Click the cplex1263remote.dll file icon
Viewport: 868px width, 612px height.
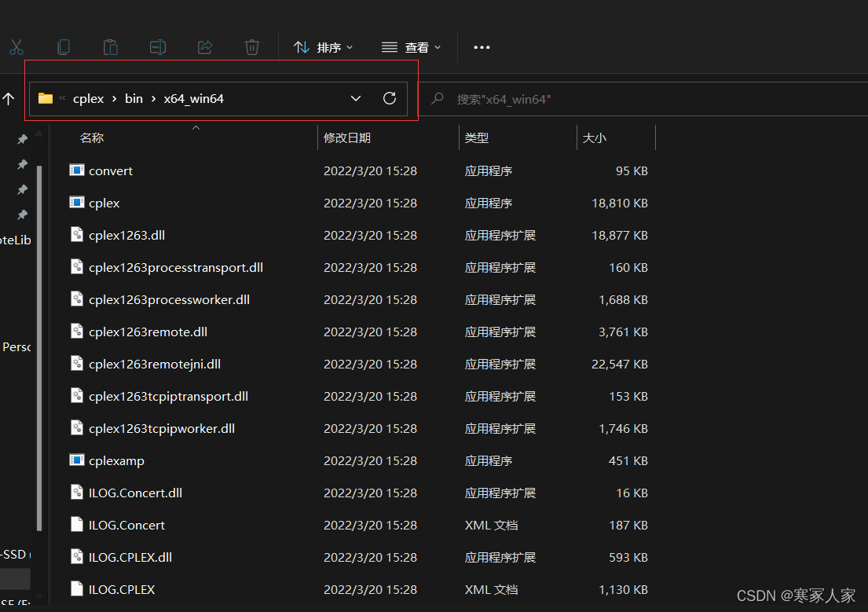tap(77, 332)
